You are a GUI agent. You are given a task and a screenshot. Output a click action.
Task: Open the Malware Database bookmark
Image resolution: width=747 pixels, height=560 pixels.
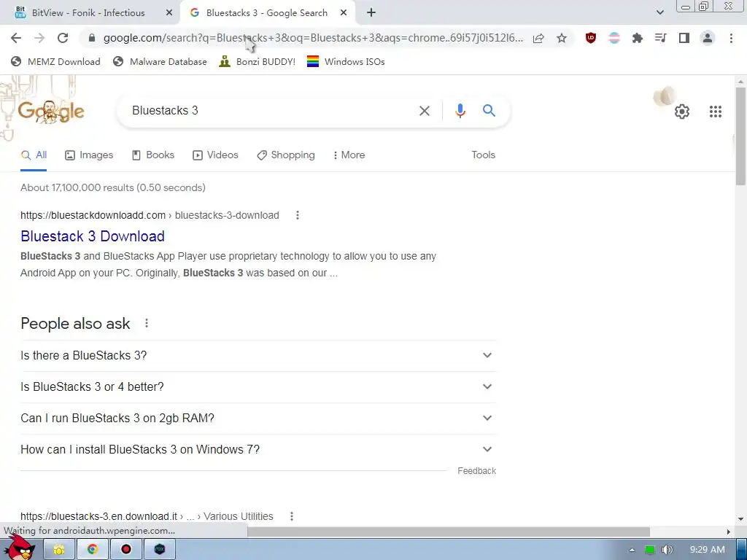(160, 61)
